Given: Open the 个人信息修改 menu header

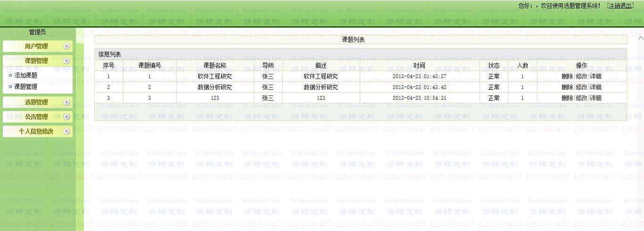Looking at the screenshot, I should tap(38, 131).
